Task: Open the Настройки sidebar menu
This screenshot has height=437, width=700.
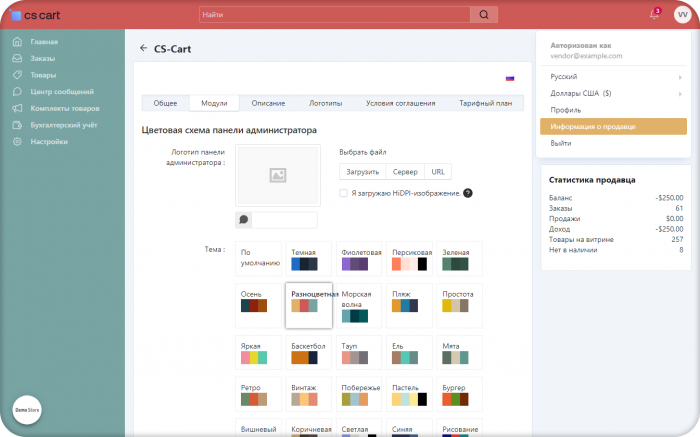Action: coord(49,142)
